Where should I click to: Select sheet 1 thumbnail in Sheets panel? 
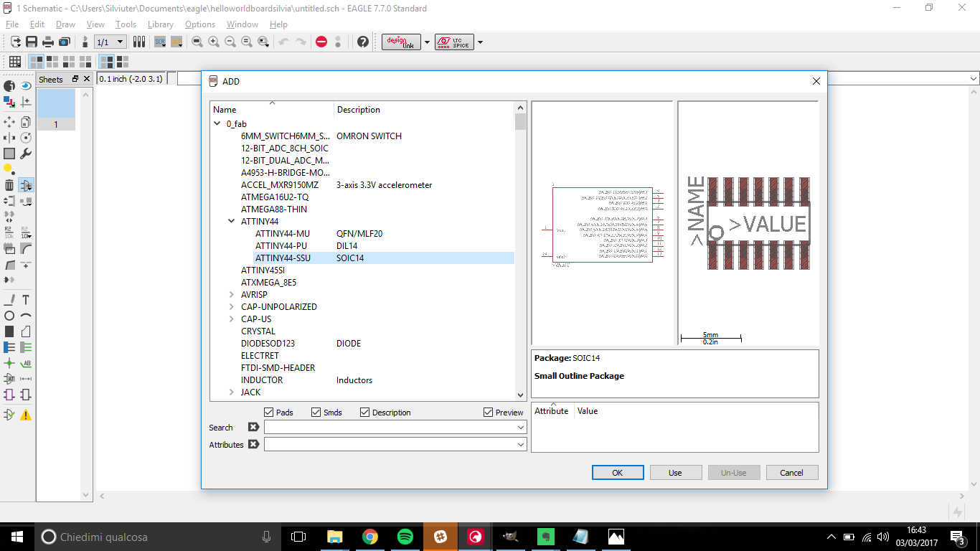point(56,108)
